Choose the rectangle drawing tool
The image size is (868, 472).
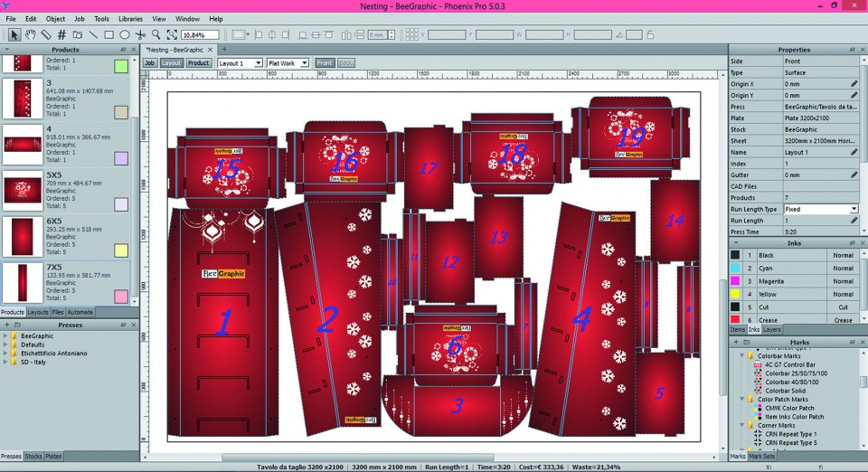109,34
